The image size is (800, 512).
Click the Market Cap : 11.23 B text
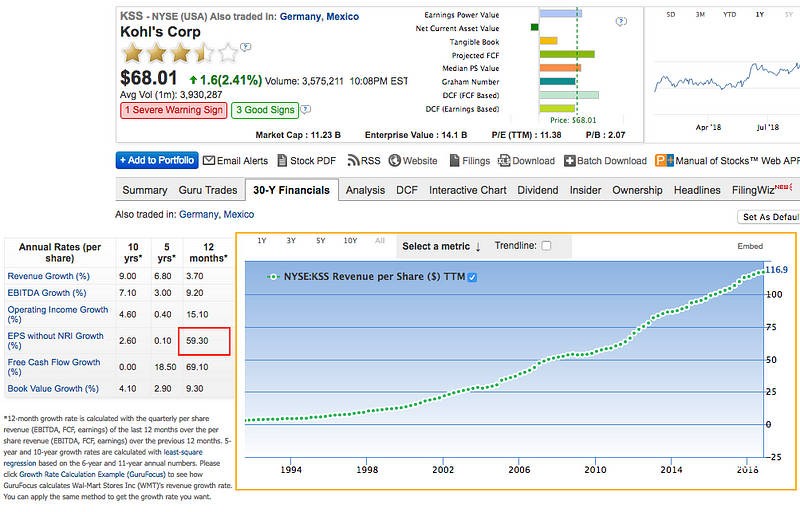click(x=298, y=135)
